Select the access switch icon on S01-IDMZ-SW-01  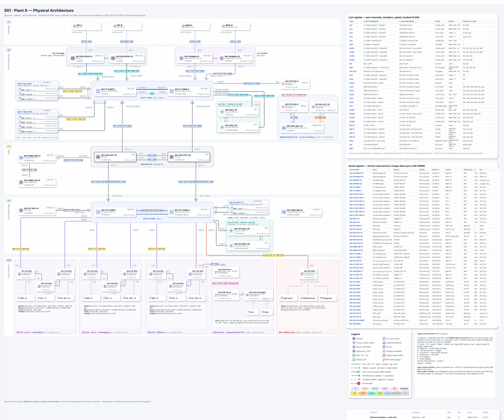(x=21, y=158)
